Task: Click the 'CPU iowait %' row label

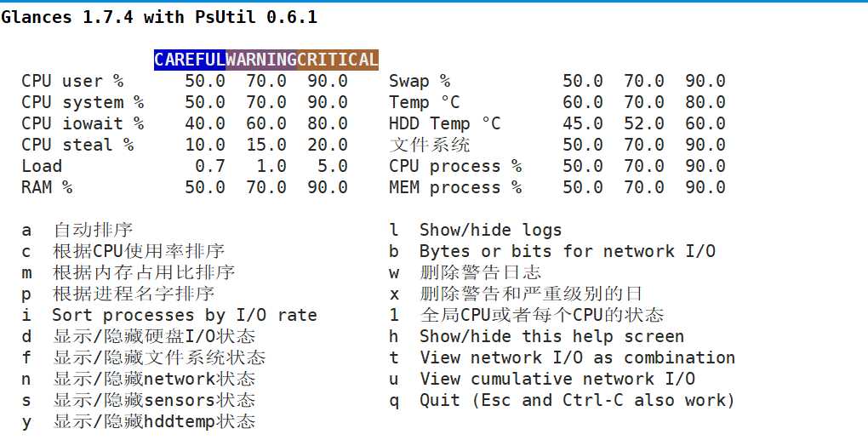Action: coord(83,123)
